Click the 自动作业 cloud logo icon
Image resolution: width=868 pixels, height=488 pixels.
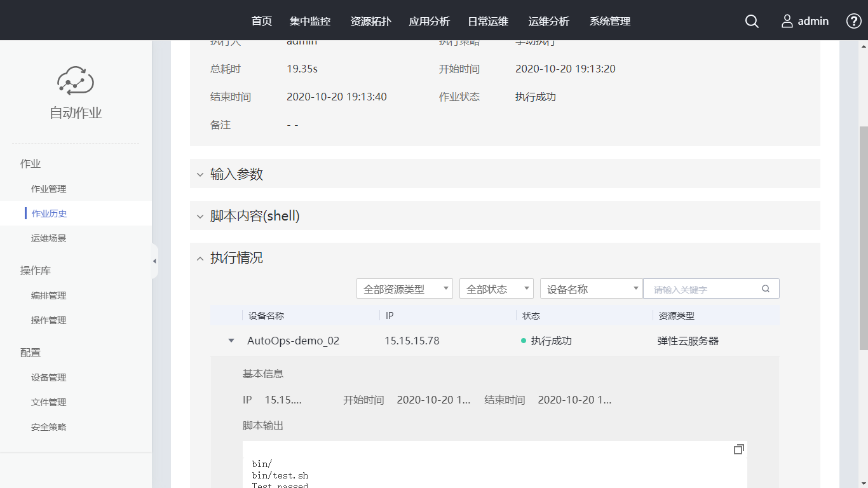pos(76,81)
